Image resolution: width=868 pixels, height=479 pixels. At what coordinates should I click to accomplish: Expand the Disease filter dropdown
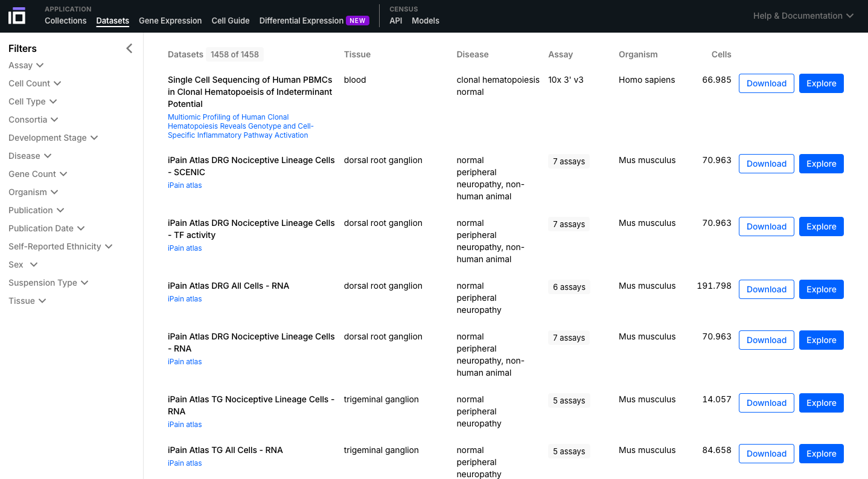[x=30, y=156]
